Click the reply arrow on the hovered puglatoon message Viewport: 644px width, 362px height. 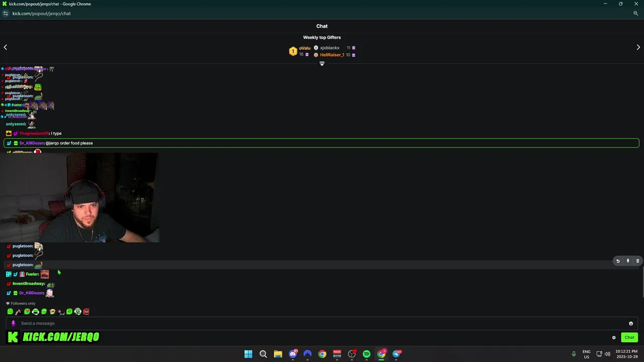pos(618,261)
